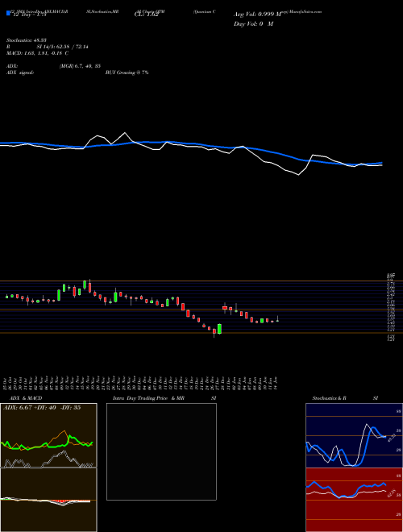403x532 pixels.
Task: Click the tall green candle before the December low
Action: point(219,329)
